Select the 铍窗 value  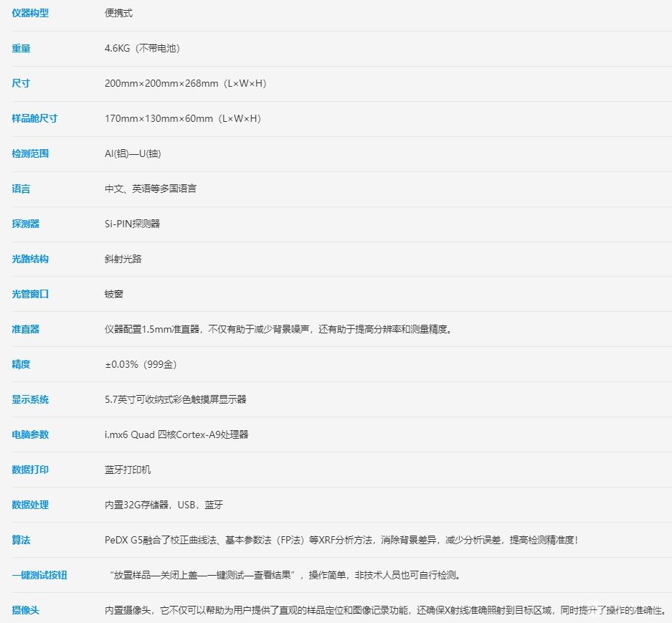point(114,295)
